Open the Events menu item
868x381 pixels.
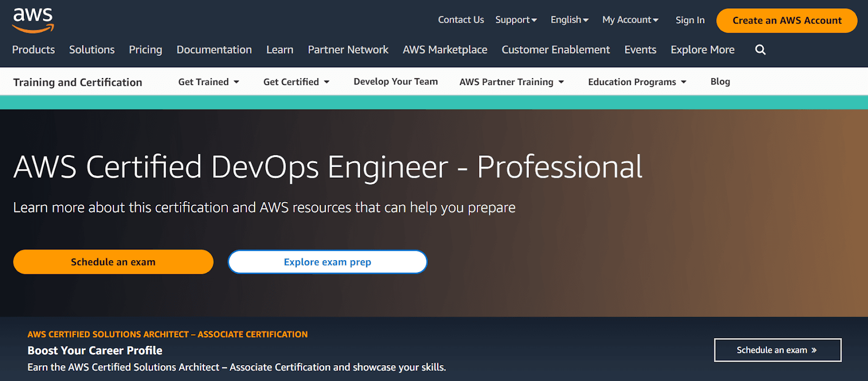point(640,50)
